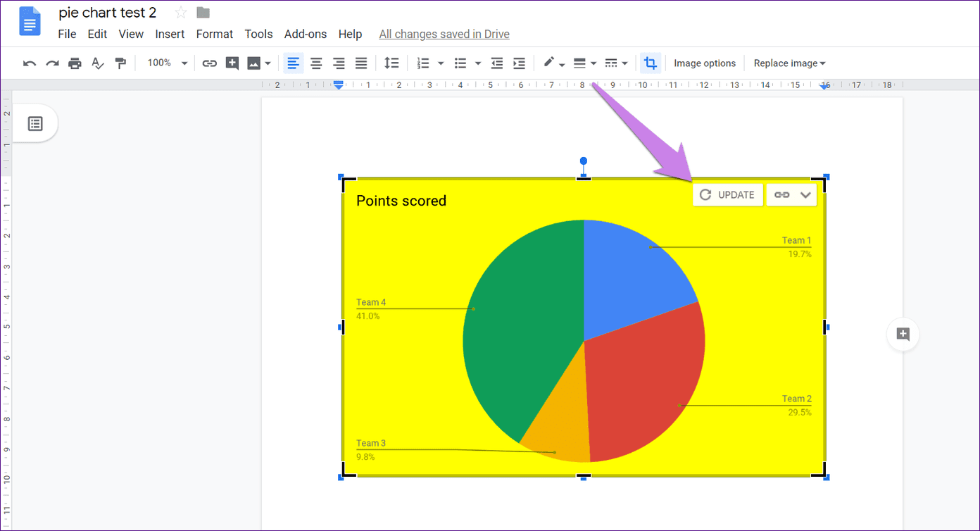Click the Print icon
Viewport: 980px width, 531px height.
pos(75,63)
